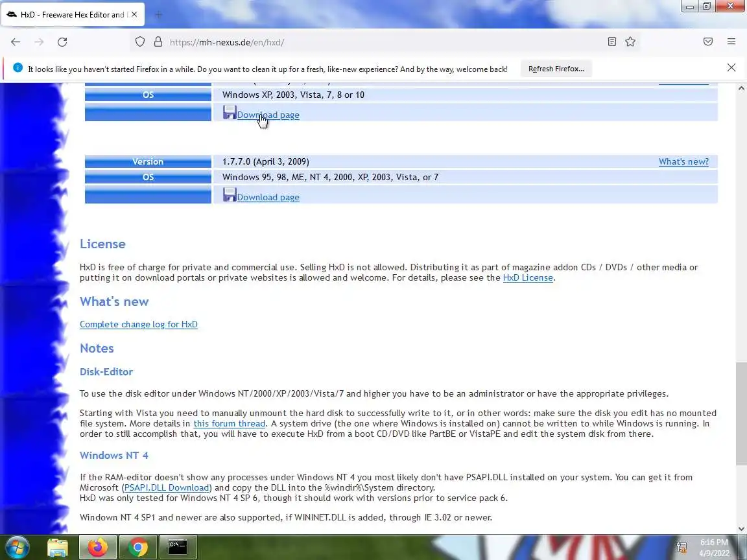The height and width of the screenshot is (560, 747).
Task: Click the vertical scrollbar thumb
Action: pyautogui.click(x=741, y=414)
